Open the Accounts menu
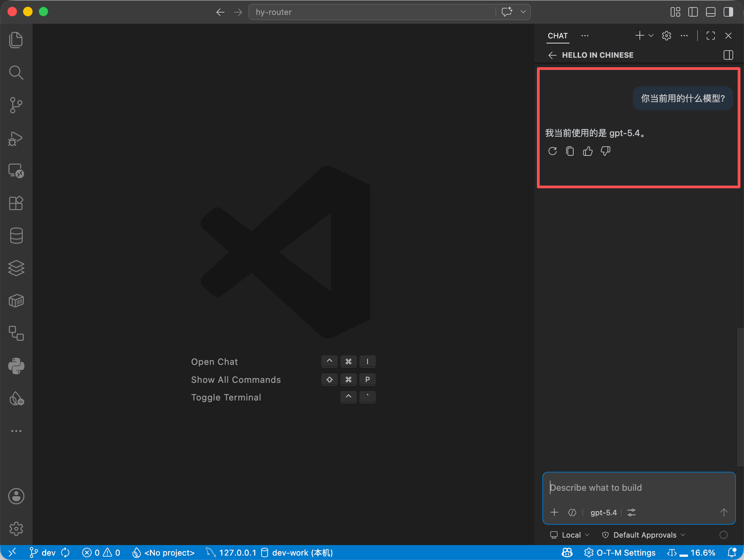 click(x=16, y=496)
